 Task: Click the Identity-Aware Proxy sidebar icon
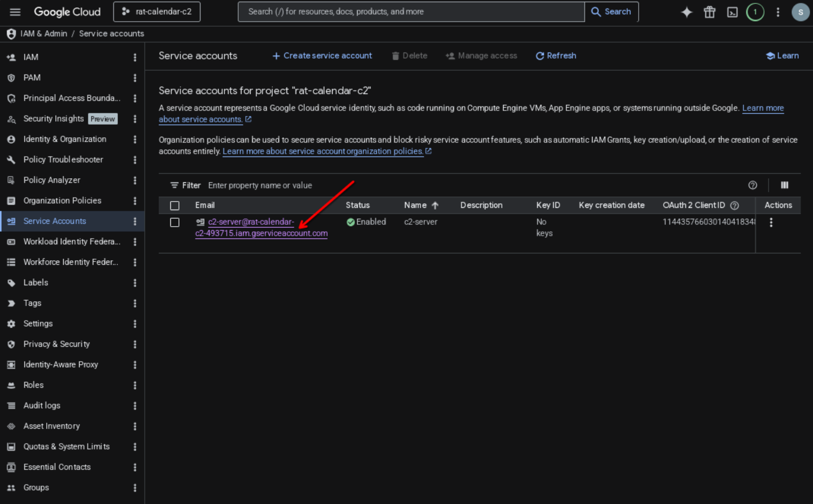coord(11,364)
